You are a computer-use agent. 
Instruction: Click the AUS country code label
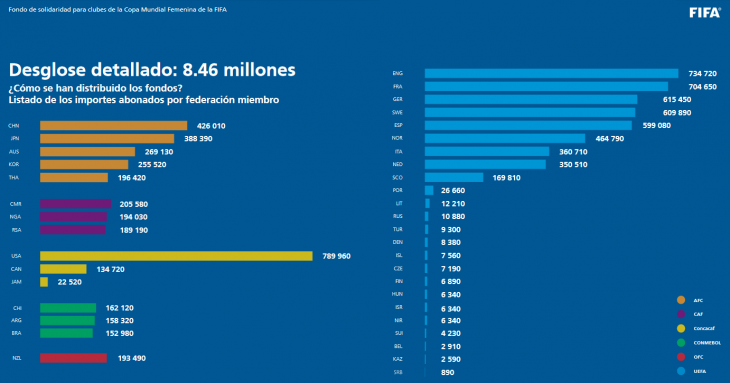point(14,152)
